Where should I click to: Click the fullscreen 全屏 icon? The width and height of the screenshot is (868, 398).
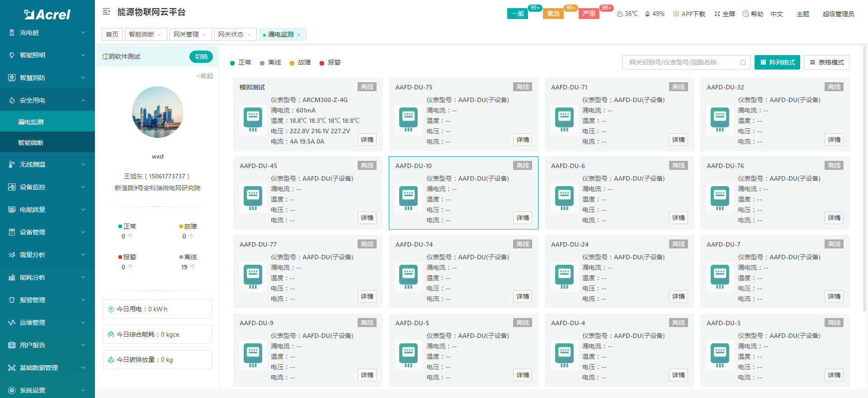717,14
